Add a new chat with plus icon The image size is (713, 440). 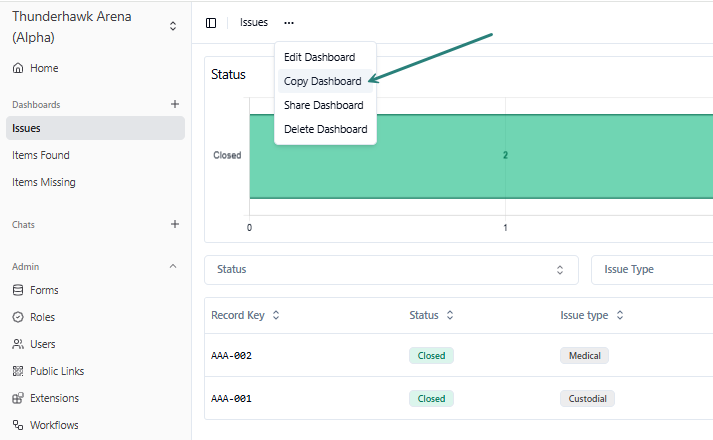pyautogui.click(x=175, y=224)
